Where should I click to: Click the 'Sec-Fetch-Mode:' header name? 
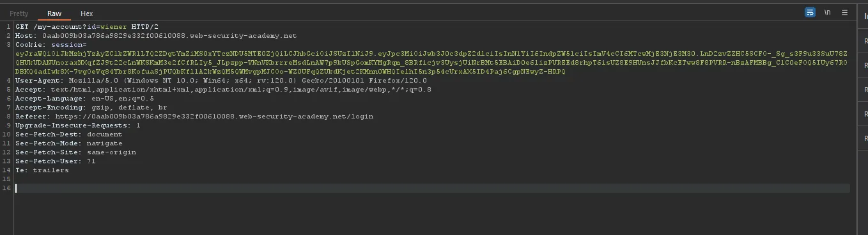(x=49, y=143)
